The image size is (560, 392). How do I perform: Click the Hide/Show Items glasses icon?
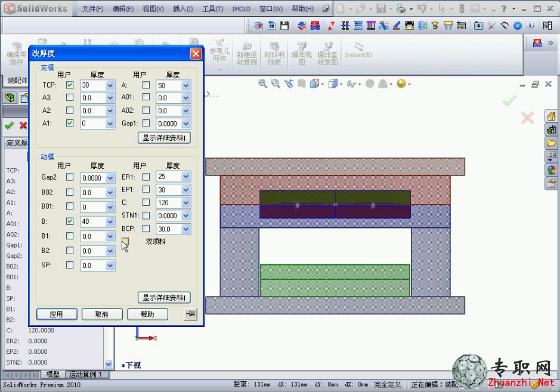click(x=351, y=84)
